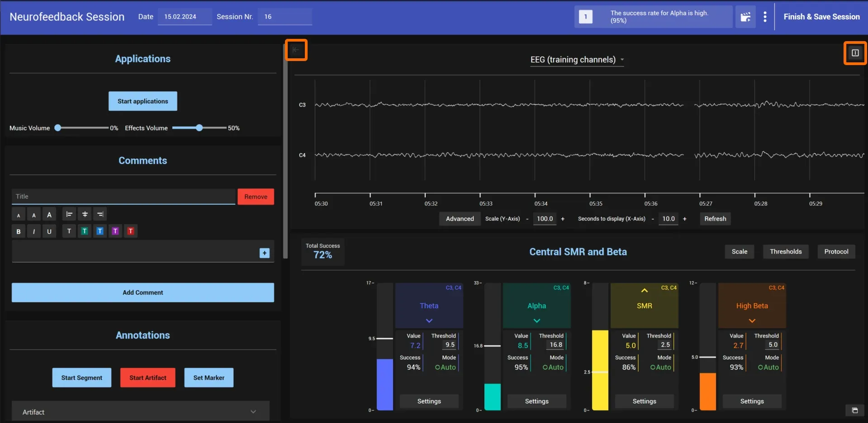Open the three-dot options menu
The image size is (868, 423).
[x=765, y=17]
